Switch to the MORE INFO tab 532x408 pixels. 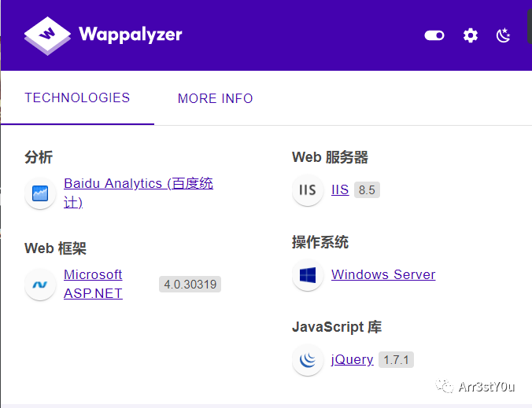point(216,98)
